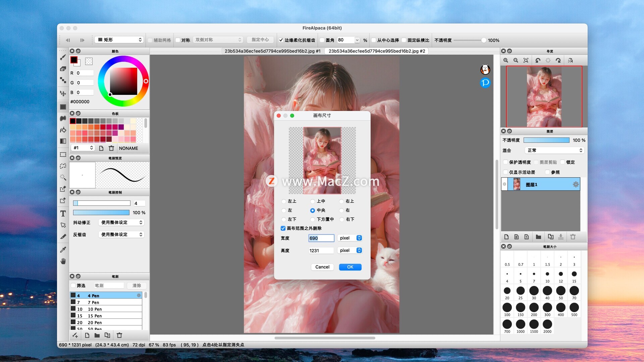
Task: Click Cancel in the 画布尺寸 dialog
Action: pyautogui.click(x=322, y=267)
